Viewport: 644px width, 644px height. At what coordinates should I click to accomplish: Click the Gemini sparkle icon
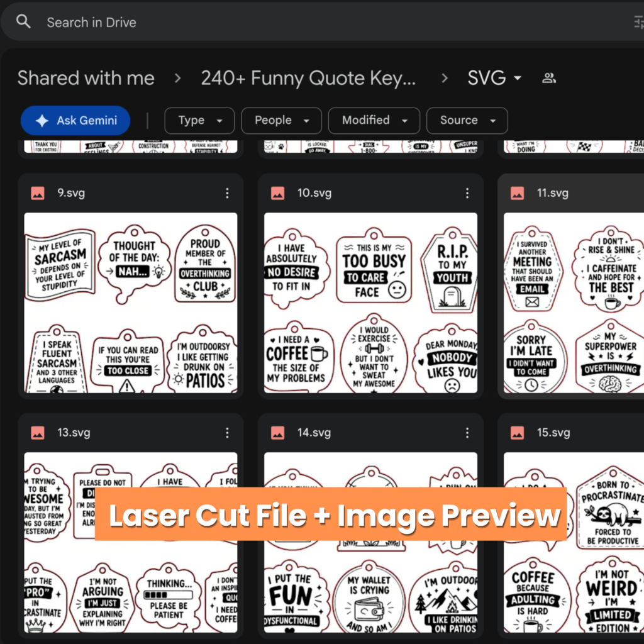tap(42, 120)
